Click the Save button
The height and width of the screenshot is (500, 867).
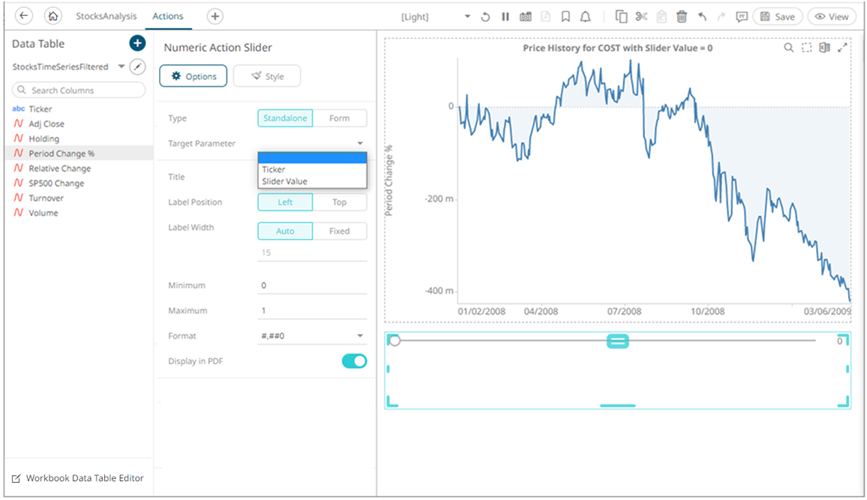[777, 17]
